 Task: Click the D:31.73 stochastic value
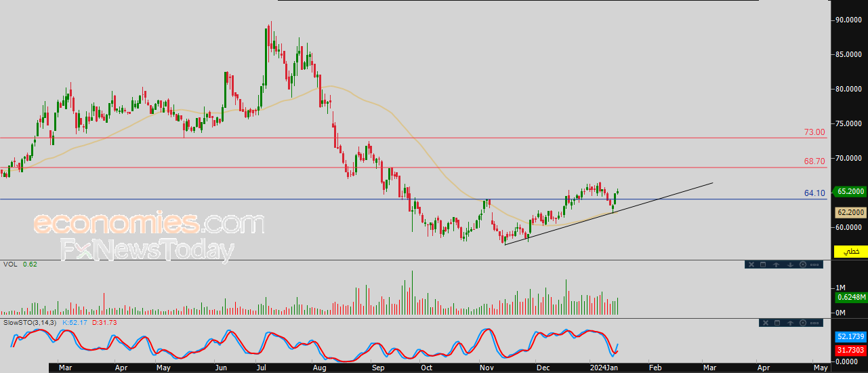coord(104,322)
